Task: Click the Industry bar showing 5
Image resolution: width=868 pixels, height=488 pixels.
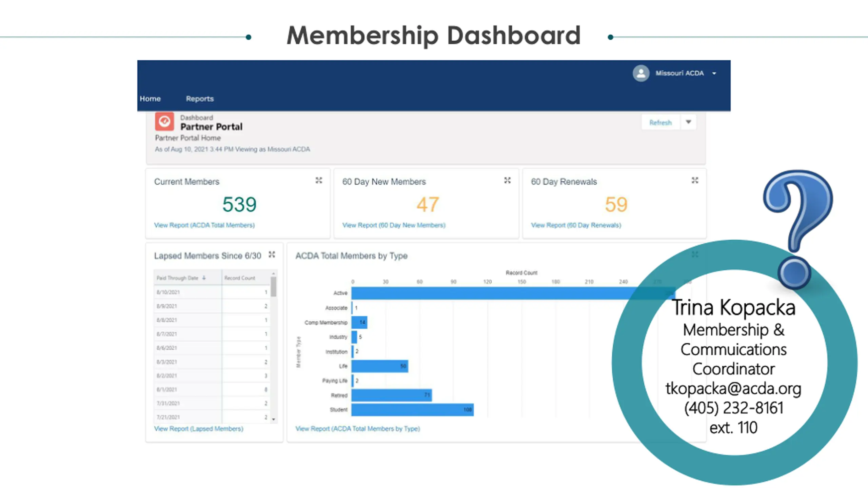Action: click(x=354, y=337)
